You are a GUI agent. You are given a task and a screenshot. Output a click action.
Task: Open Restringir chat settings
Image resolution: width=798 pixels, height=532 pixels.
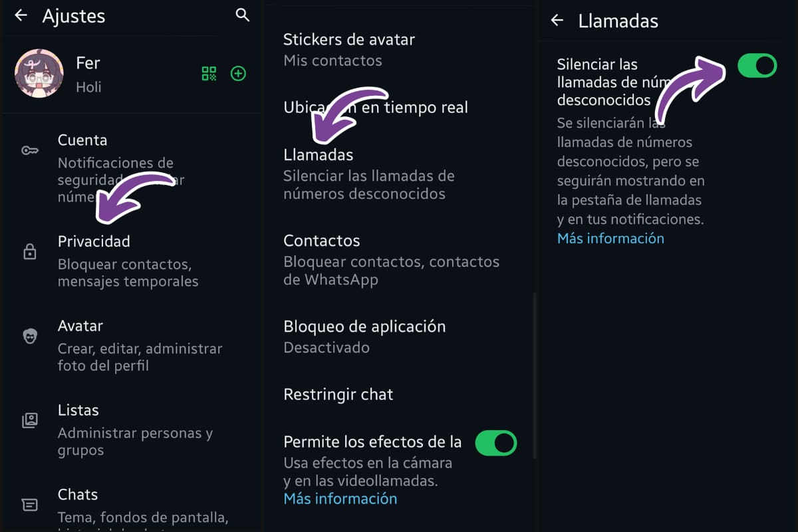click(x=338, y=394)
